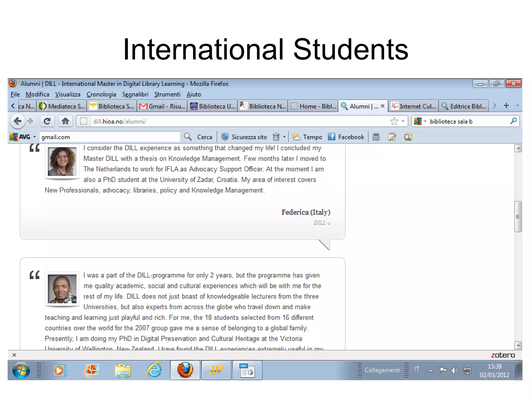Close the add-on bar with the x

[x=14, y=355]
